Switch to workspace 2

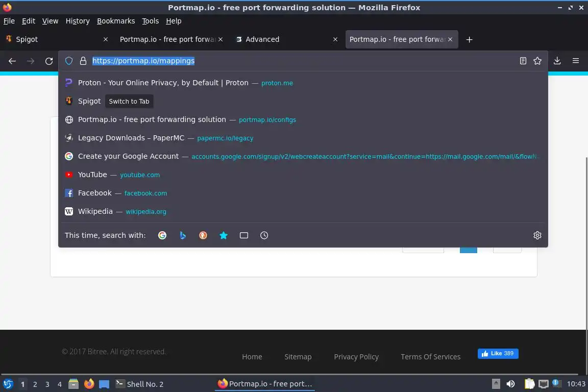click(x=35, y=384)
